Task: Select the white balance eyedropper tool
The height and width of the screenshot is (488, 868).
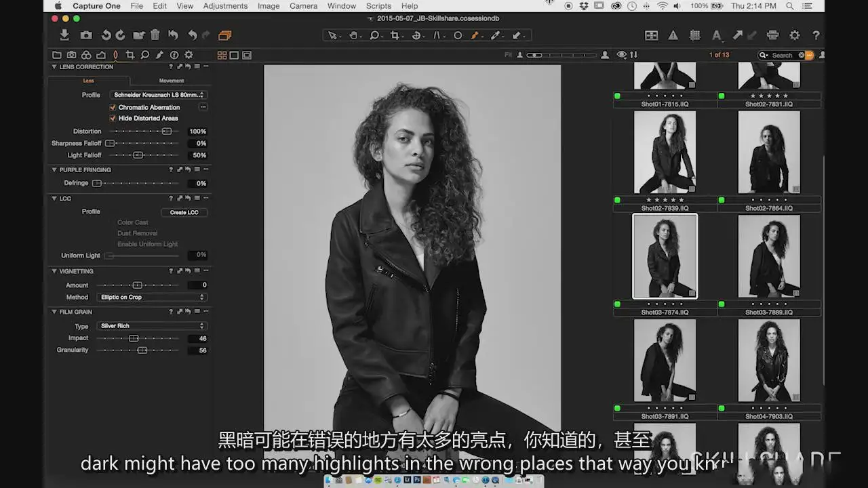Action: coord(496,35)
